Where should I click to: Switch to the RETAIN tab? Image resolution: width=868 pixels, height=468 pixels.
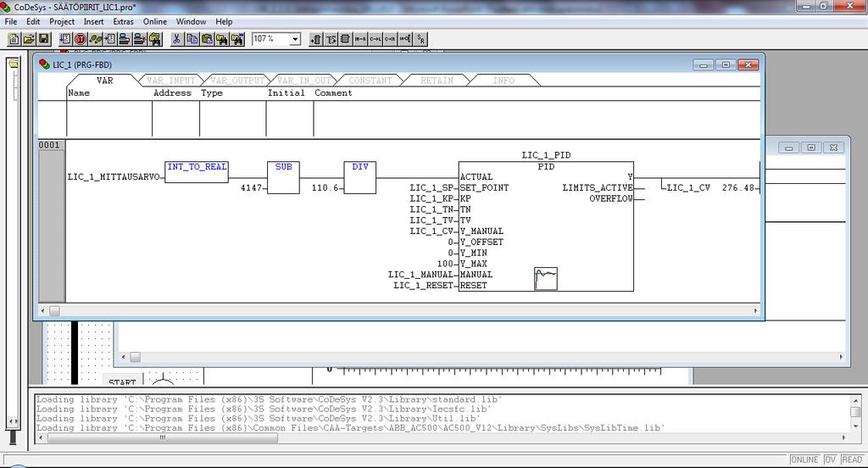437,81
